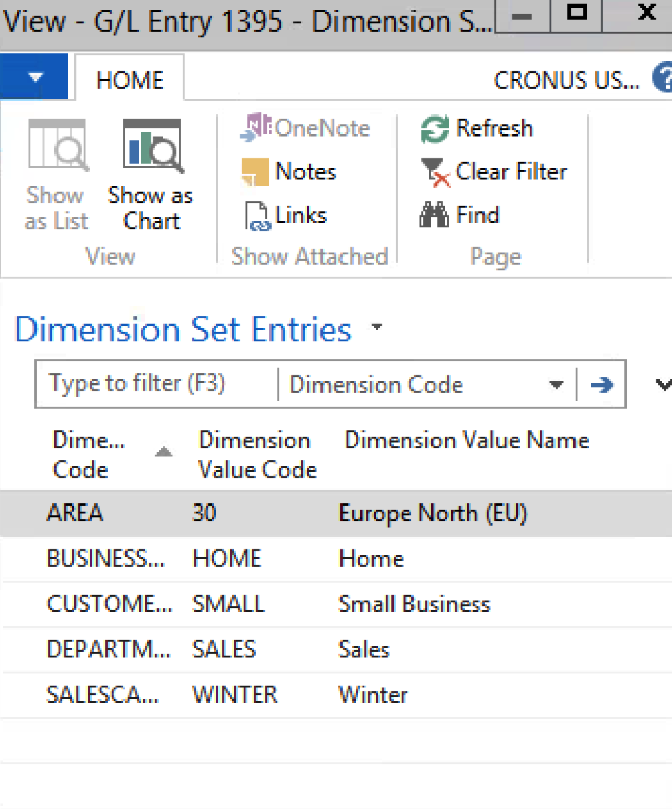Open OneNote from the ribbon

(306, 128)
